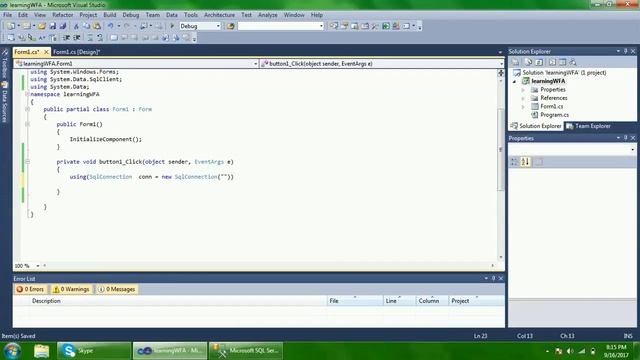Click View Designer icon in Solution Explorer
The image size is (640, 360).
tap(562, 62)
